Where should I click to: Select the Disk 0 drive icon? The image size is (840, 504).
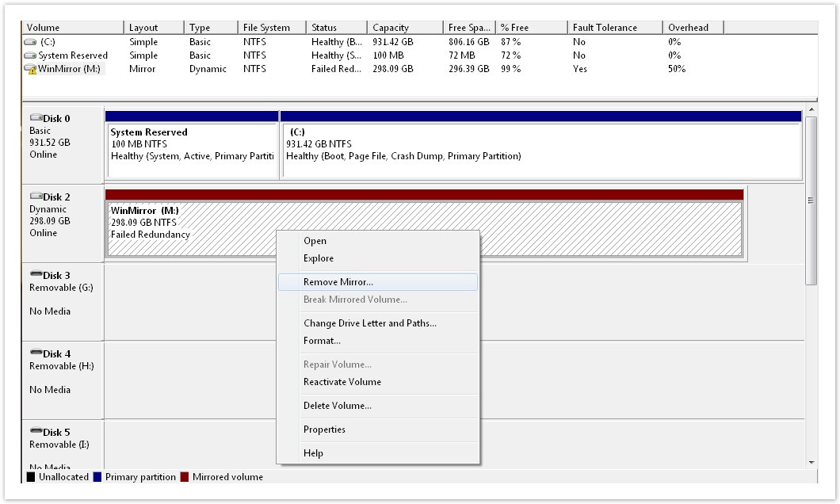(36, 118)
